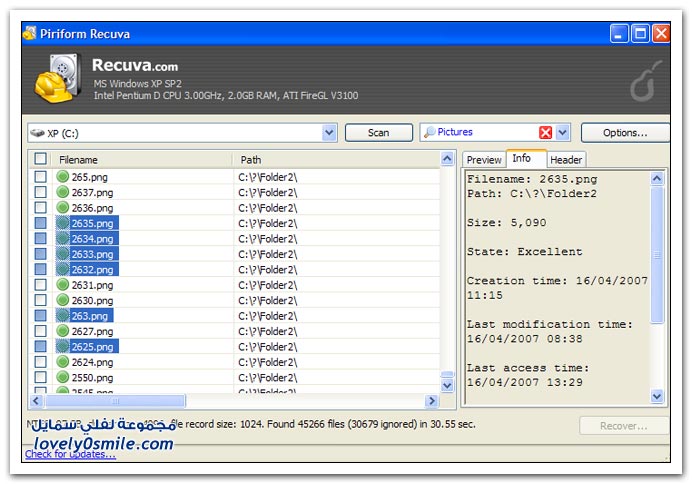The height and width of the screenshot is (484, 692).
Task: Toggle the select-all checkbox in the header
Action: pos(40,159)
